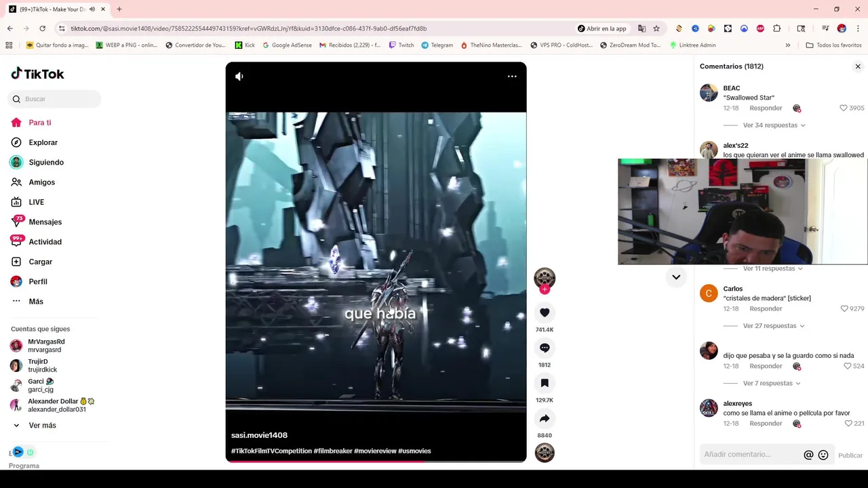Open creator avatar above like button

point(545,278)
